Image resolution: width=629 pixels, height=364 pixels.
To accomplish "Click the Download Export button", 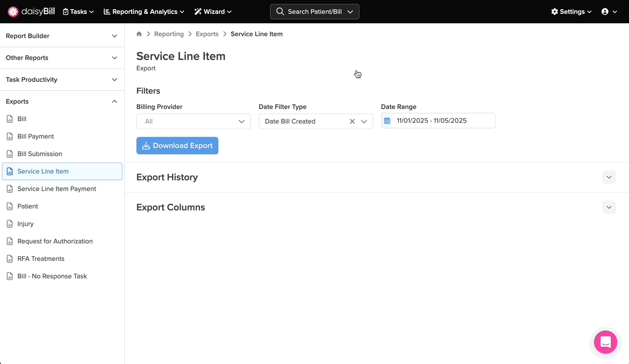I will click(x=177, y=146).
